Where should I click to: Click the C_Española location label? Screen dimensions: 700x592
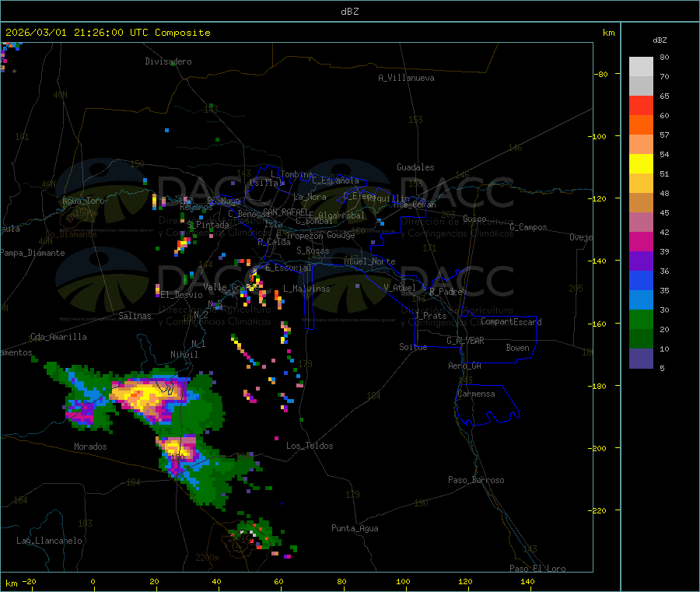336,180
